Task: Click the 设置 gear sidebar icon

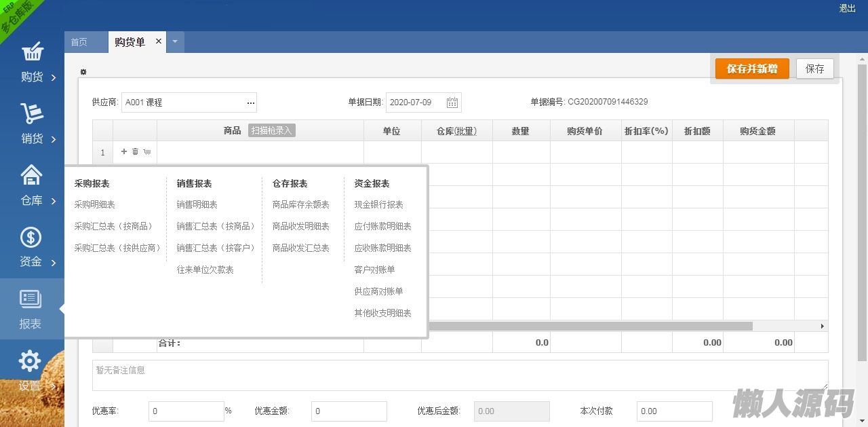Action: coord(30,362)
